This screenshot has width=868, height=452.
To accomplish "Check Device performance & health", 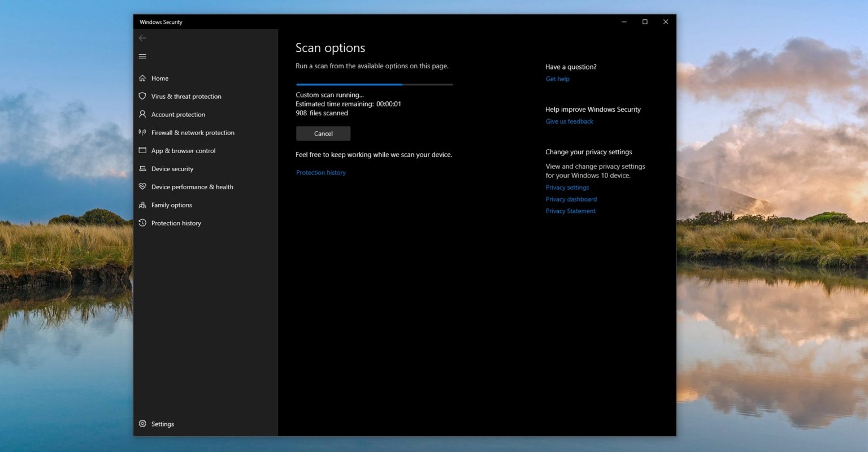I will click(192, 186).
